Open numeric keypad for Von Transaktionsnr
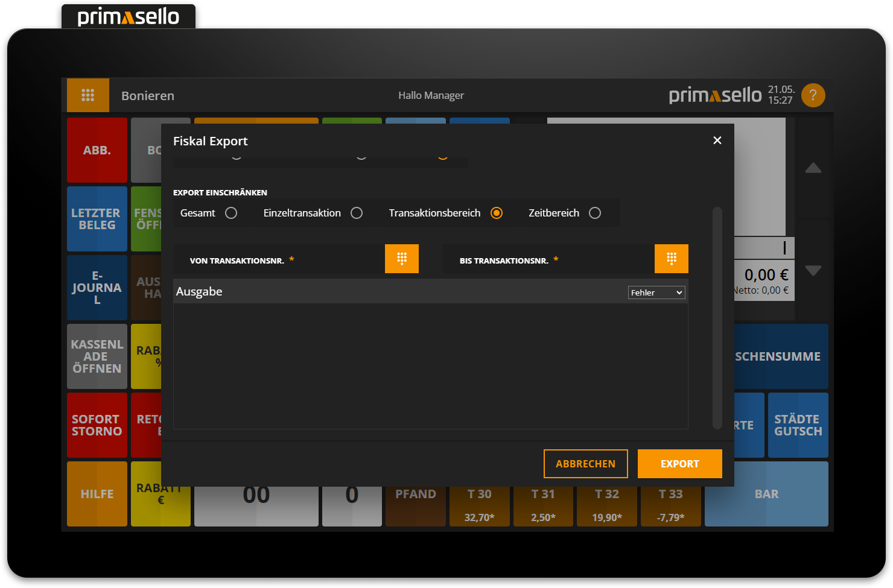 pyautogui.click(x=401, y=258)
